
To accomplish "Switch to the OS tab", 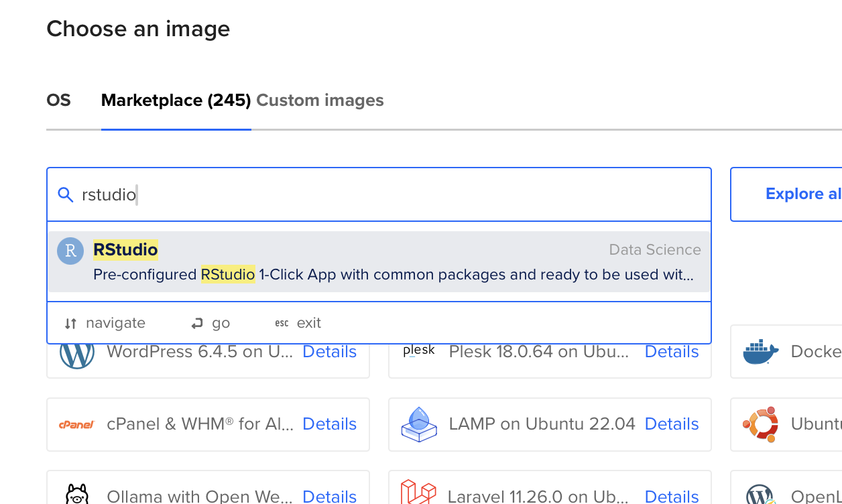I will 58,101.
